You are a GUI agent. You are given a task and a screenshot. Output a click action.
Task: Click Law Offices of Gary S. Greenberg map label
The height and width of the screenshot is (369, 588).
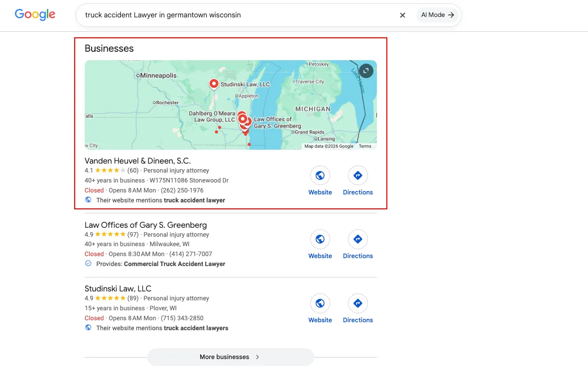tap(277, 122)
